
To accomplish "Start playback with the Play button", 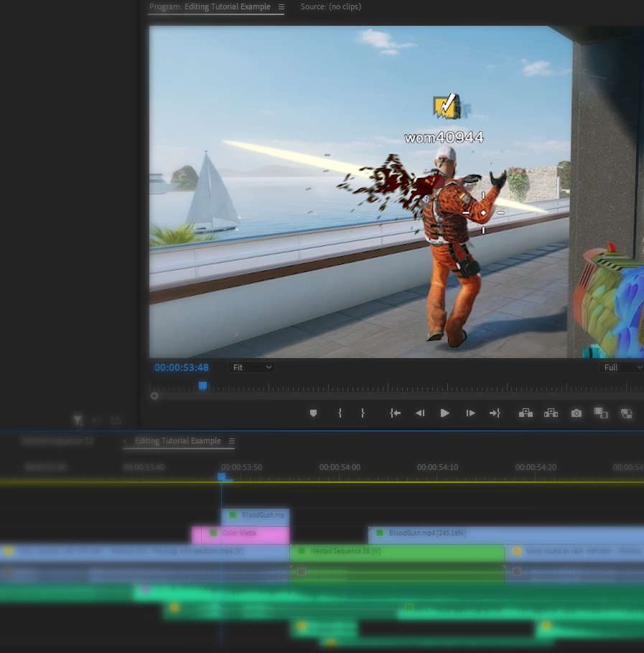I will pyautogui.click(x=445, y=413).
